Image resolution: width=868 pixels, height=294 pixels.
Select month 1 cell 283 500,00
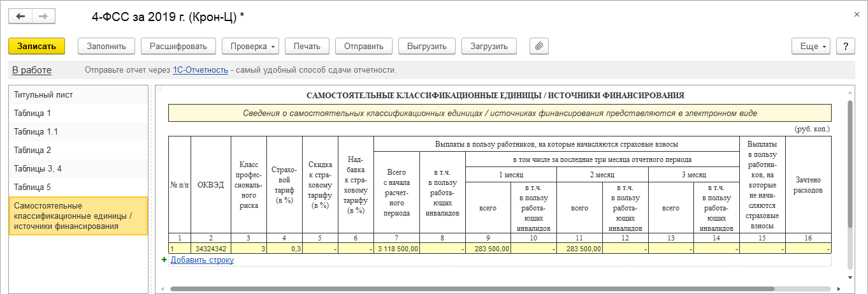[x=488, y=249]
